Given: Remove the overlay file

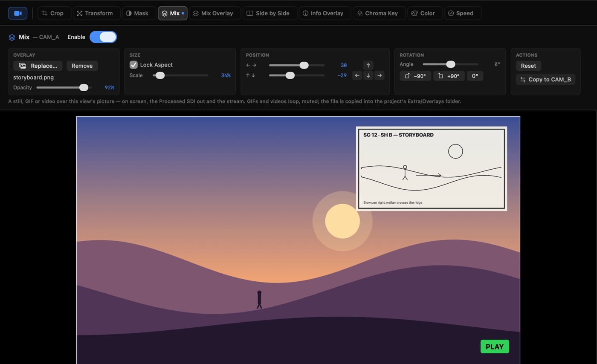Looking at the screenshot, I should pyautogui.click(x=82, y=66).
